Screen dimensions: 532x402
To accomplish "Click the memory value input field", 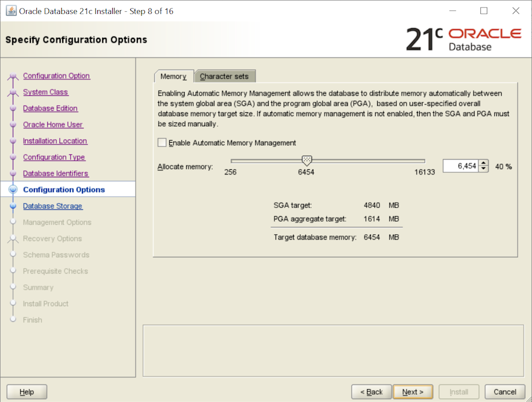I will 460,166.
